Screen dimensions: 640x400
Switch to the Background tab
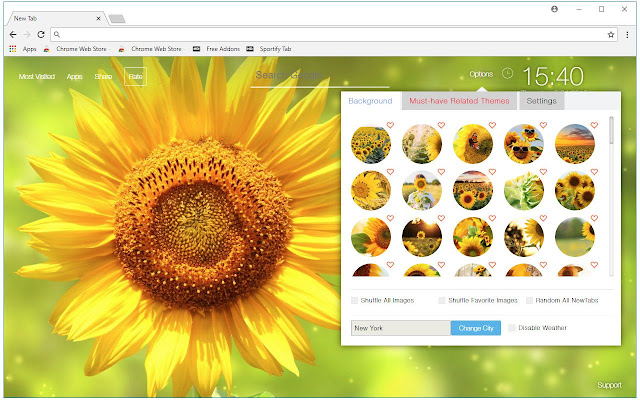[x=370, y=101]
